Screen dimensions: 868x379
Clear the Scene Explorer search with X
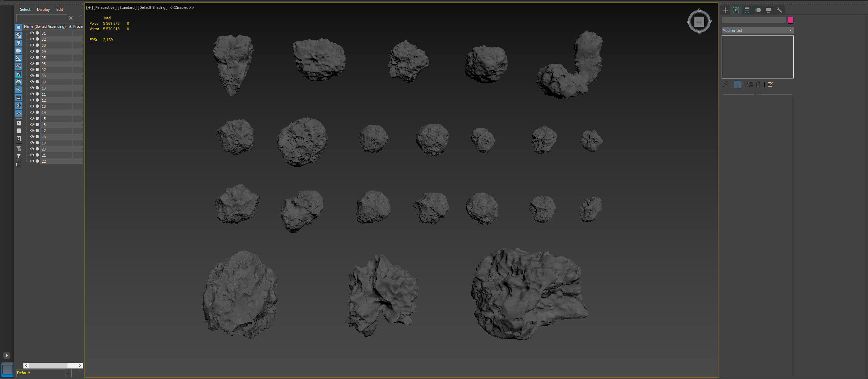(x=71, y=18)
